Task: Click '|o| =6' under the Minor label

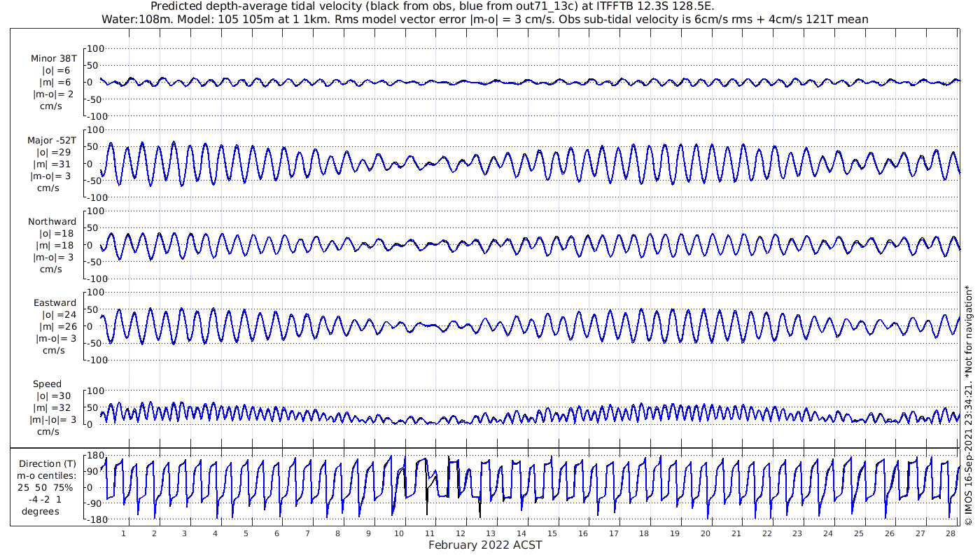Action: (x=55, y=71)
